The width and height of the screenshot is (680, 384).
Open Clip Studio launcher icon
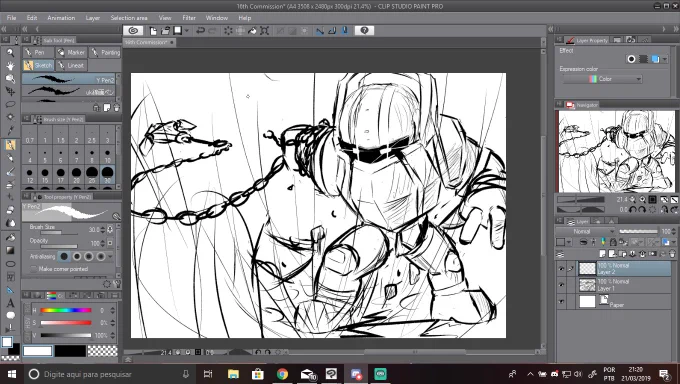coord(133,30)
